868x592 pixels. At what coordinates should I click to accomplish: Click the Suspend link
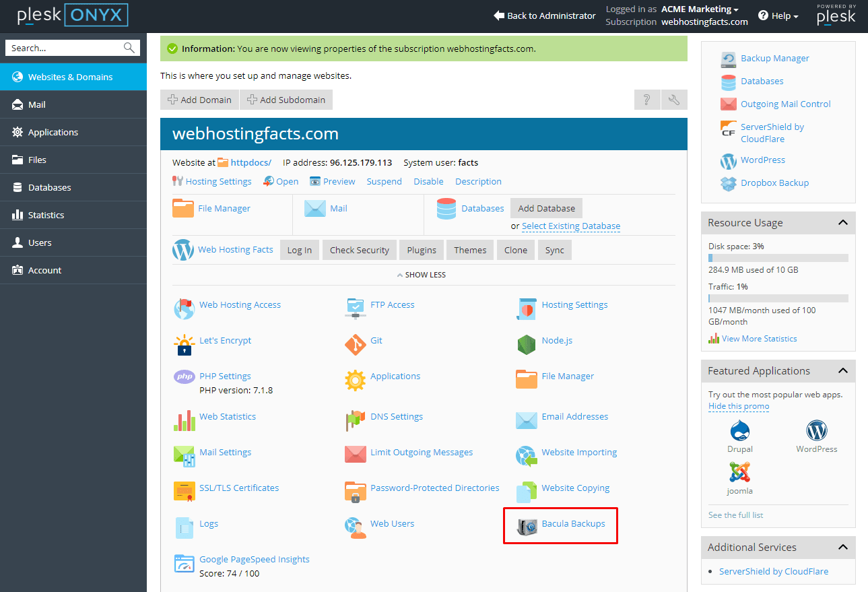384,181
